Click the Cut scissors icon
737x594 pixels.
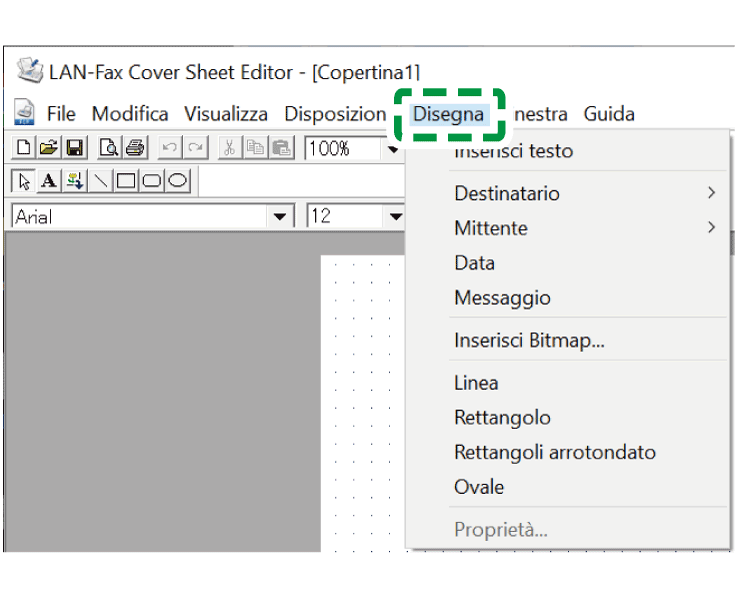[229, 148]
